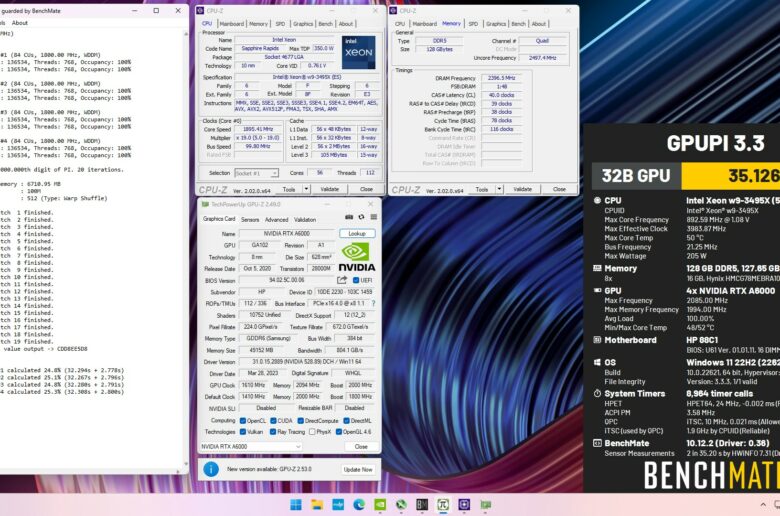Open the NVIDIA RTX A6000 GPU selector dropdown

pyautogui.click(x=251, y=446)
